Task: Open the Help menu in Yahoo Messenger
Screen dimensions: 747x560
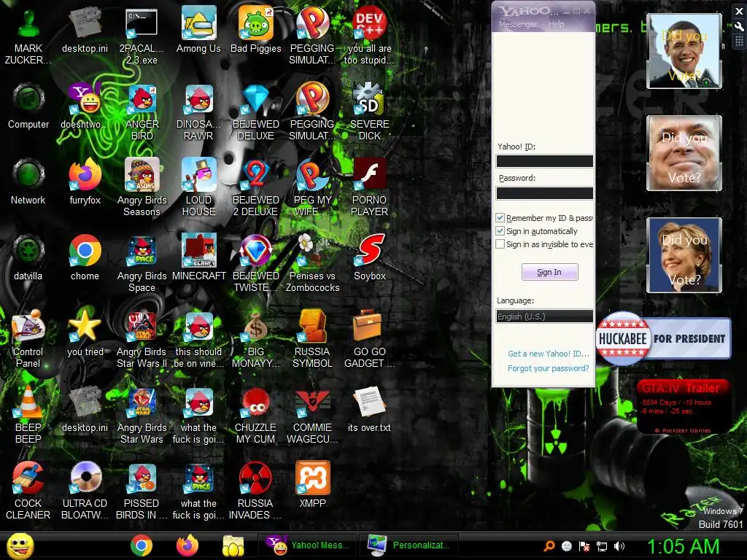Action: [x=557, y=24]
